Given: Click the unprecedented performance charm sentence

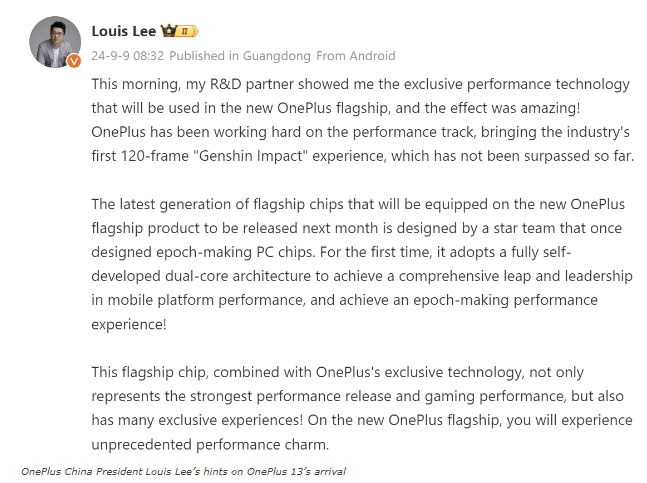Looking at the screenshot, I should tap(210, 444).
